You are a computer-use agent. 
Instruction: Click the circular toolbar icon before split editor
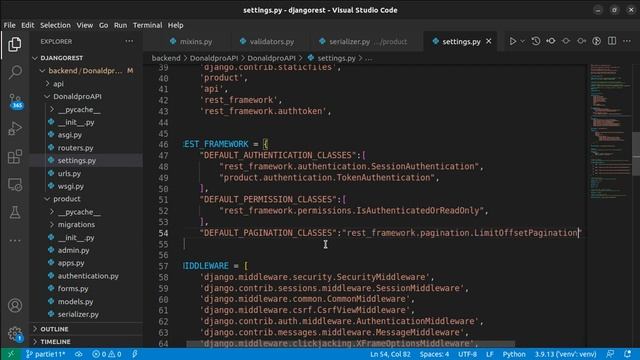(x=596, y=41)
